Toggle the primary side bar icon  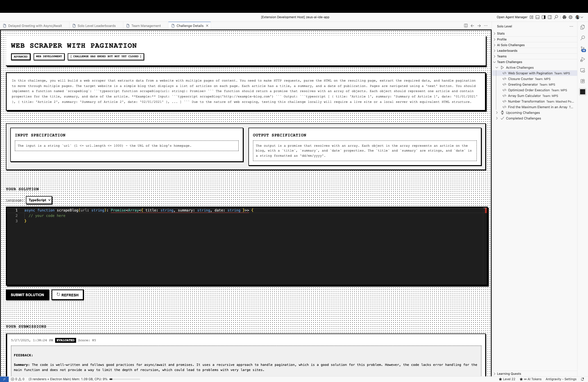(x=544, y=17)
